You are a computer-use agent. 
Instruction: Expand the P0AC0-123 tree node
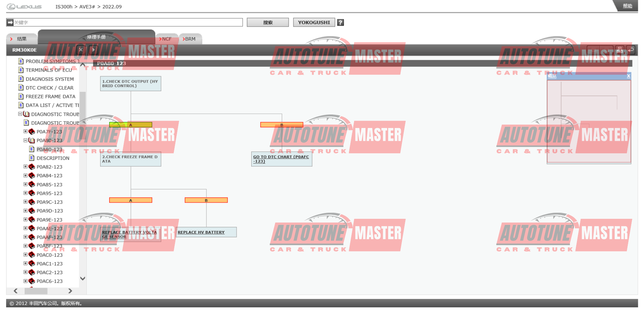(x=25, y=255)
